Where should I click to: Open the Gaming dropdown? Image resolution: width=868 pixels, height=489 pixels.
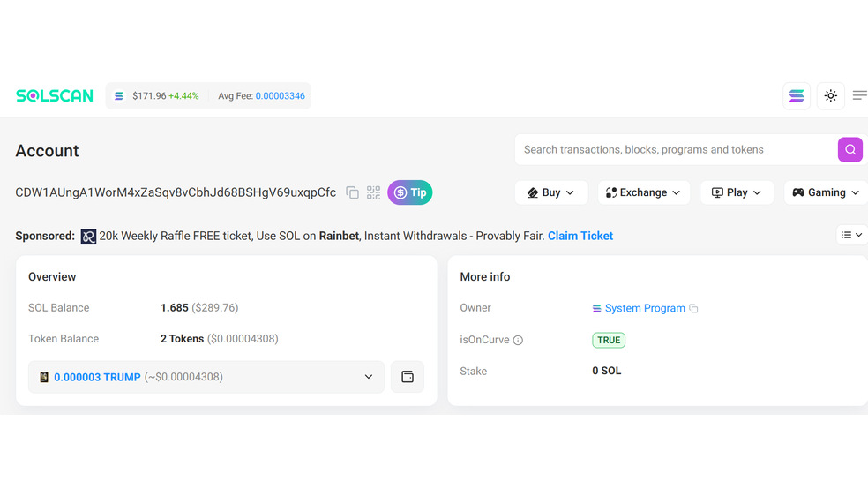click(x=826, y=192)
